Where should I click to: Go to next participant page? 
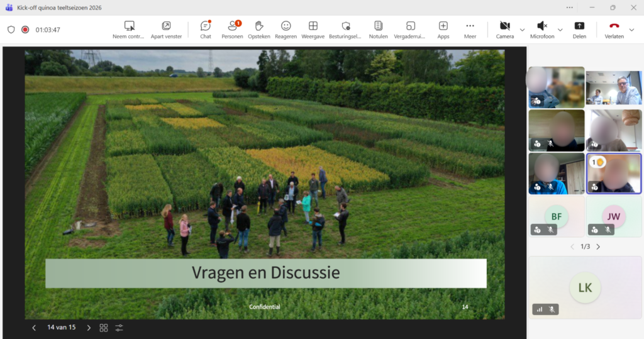[598, 247]
